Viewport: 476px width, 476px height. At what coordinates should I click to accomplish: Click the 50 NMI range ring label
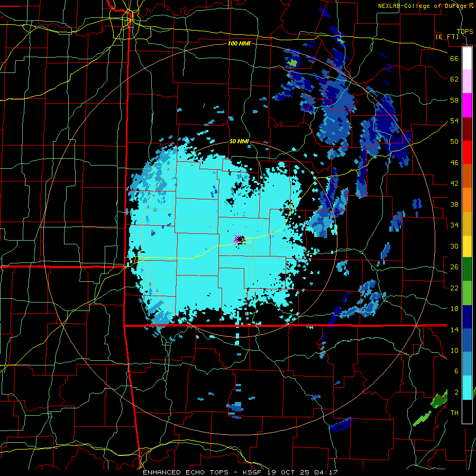click(239, 141)
